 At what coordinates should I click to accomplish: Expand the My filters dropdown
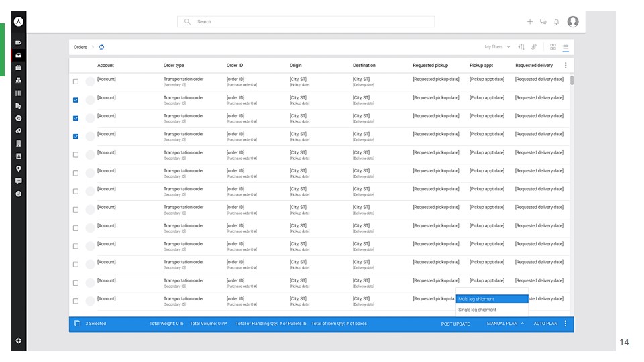click(x=497, y=47)
